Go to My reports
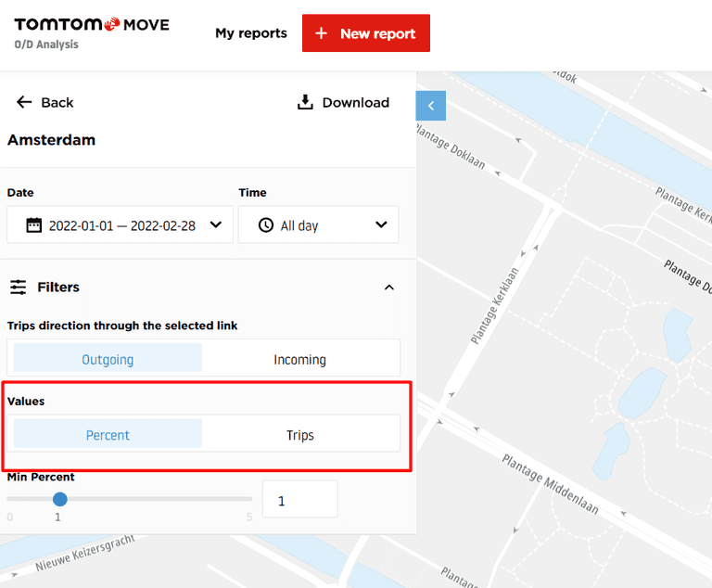 (251, 33)
